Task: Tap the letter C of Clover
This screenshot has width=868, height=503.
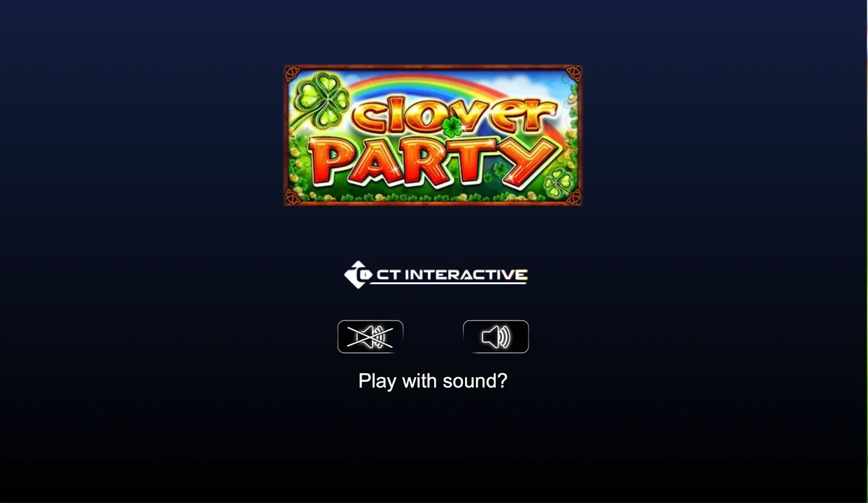Action: click(x=370, y=117)
